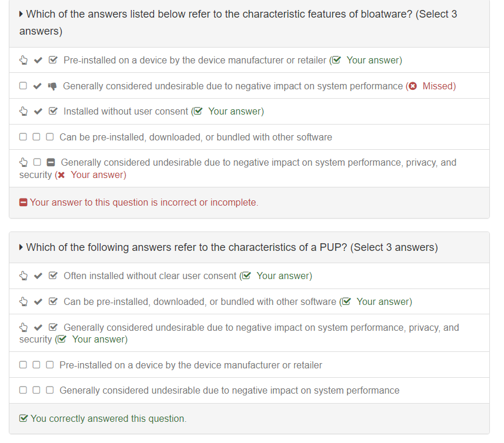This screenshot has height=443, width=504.
Task: Click the minus-square icon on the wrong bloatware answer
Action: (51, 162)
